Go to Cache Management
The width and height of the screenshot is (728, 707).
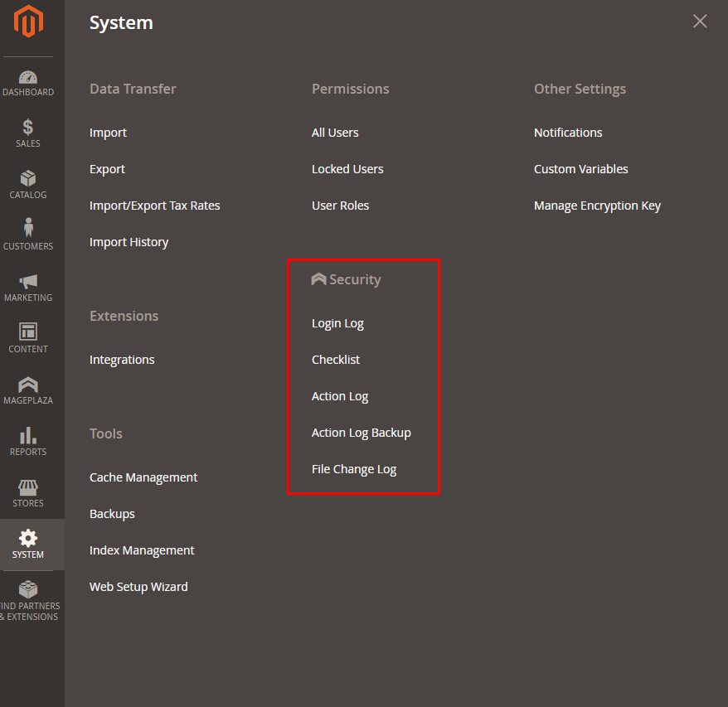click(x=143, y=477)
